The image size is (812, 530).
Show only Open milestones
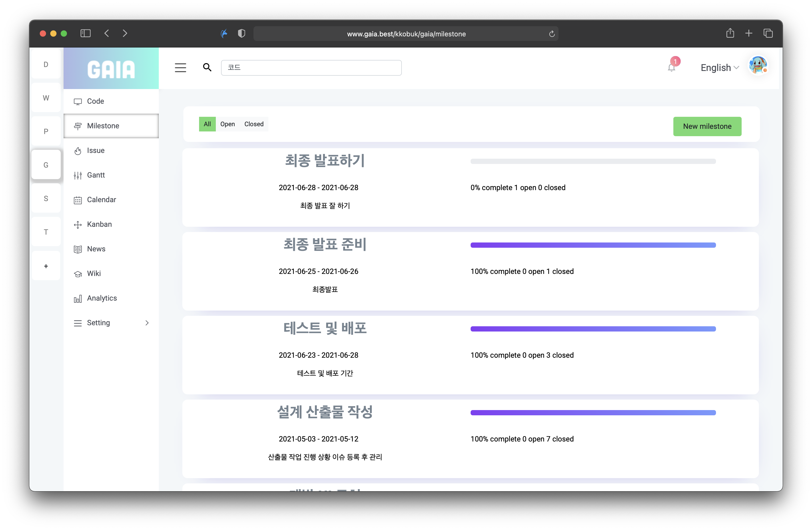coord(227,124)
